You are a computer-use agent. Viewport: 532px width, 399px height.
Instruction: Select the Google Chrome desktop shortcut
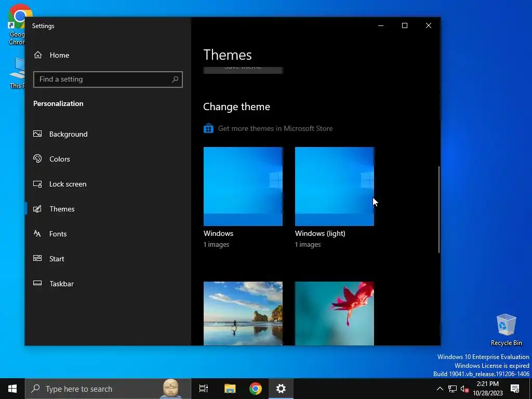pos(16,24)
